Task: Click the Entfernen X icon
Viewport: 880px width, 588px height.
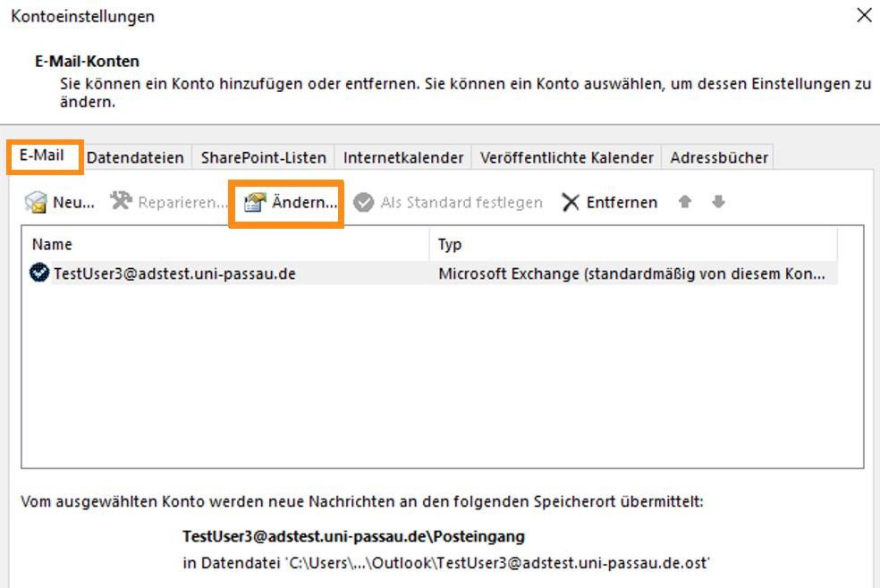Action: click(x=571, y=202)
